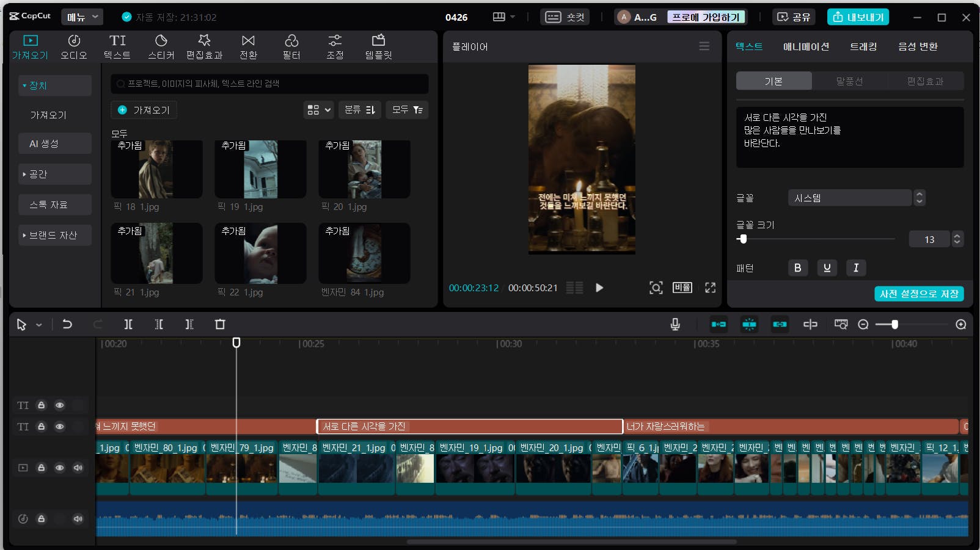Open the 필터 (Filter) panel

click(x=291, y=46)
